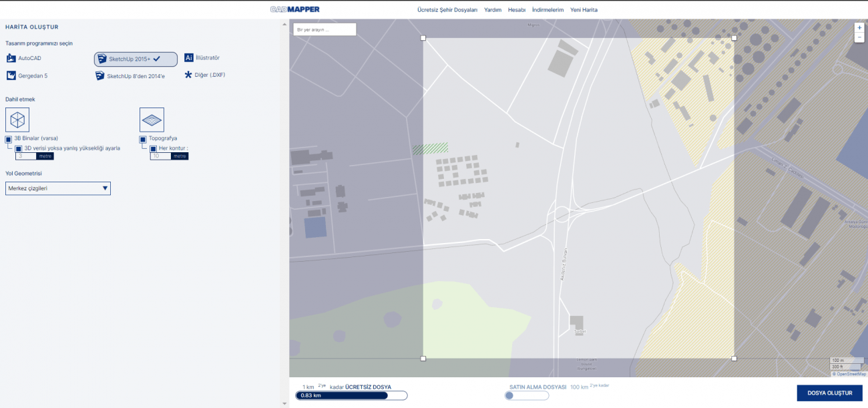Open the OpenStreetMap attribution link

pos(851,374)
